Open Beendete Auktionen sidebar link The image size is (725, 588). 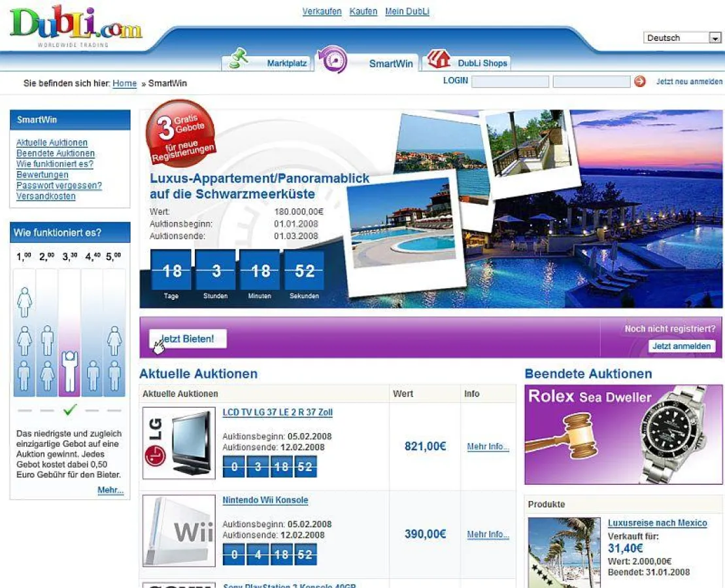tap(55, 154)
